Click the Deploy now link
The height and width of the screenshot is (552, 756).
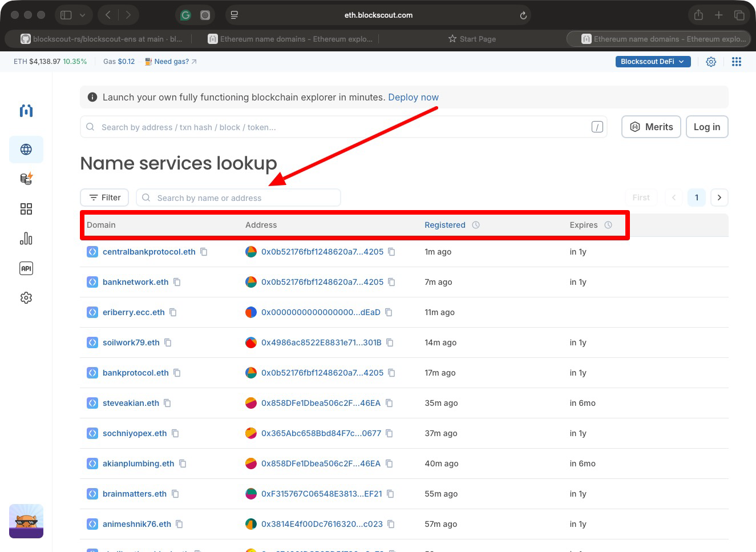pyautogui.click(x=413, y=97)
